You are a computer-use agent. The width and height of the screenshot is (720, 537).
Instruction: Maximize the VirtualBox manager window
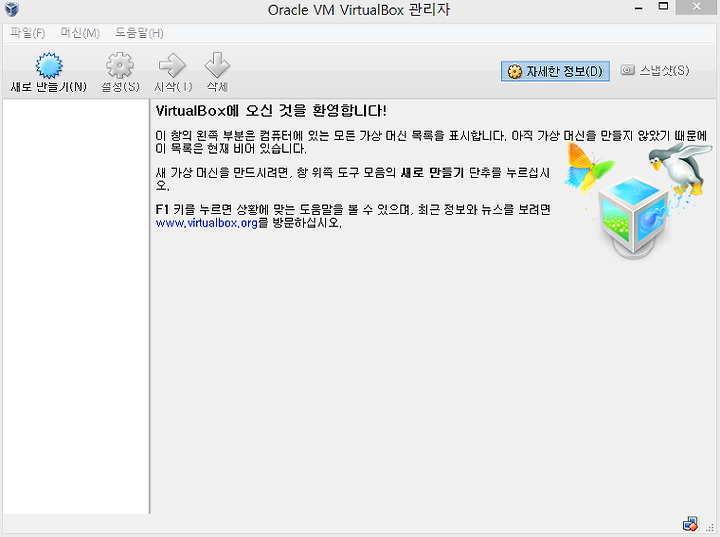coord(663,7)
